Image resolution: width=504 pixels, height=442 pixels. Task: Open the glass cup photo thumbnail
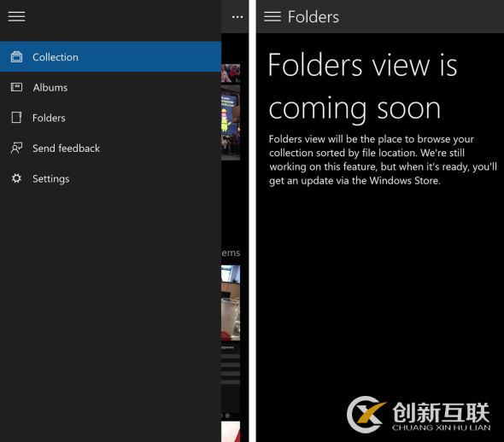coord(231,303)
